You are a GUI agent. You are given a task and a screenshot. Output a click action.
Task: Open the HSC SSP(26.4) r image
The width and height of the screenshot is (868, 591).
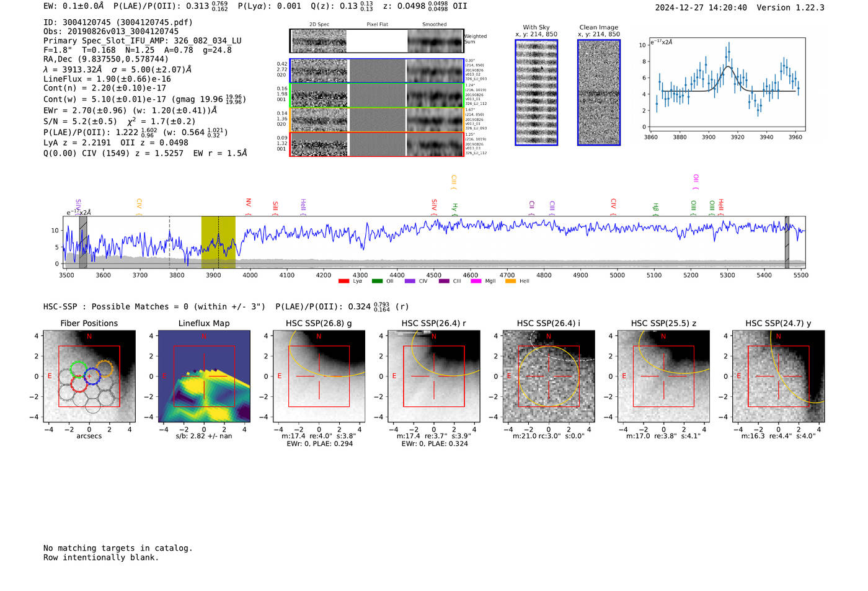(x=434, y=376)
